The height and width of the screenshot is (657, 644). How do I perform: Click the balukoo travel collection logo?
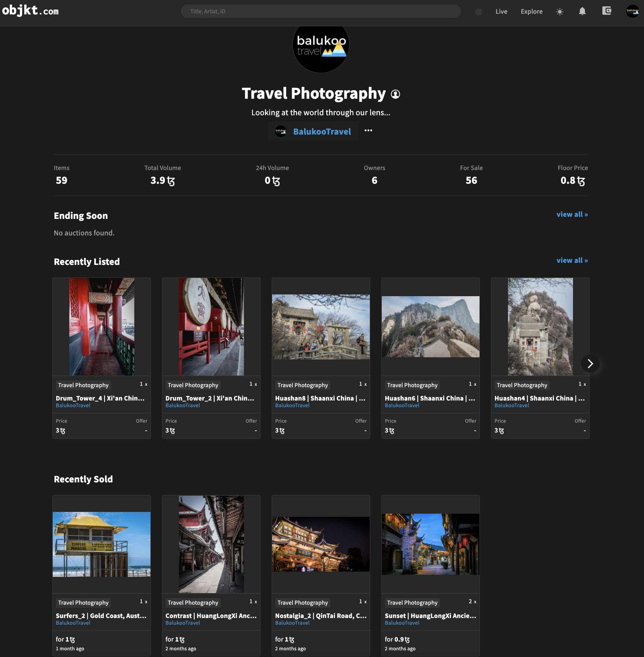click(321, 46)
